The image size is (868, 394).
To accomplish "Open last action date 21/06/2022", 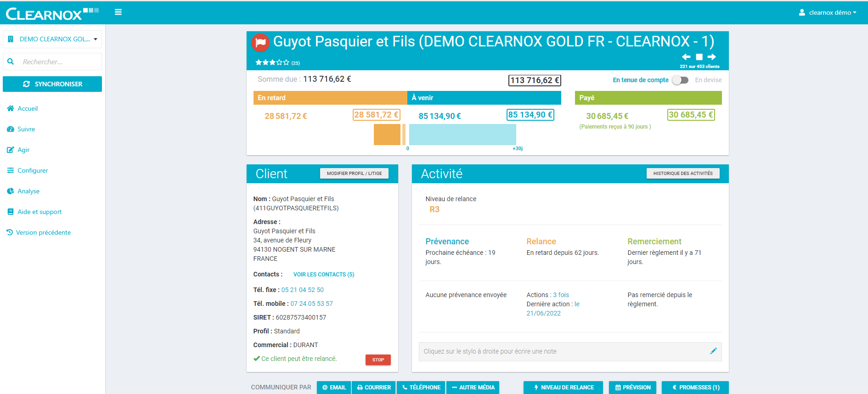I will 543,313.
